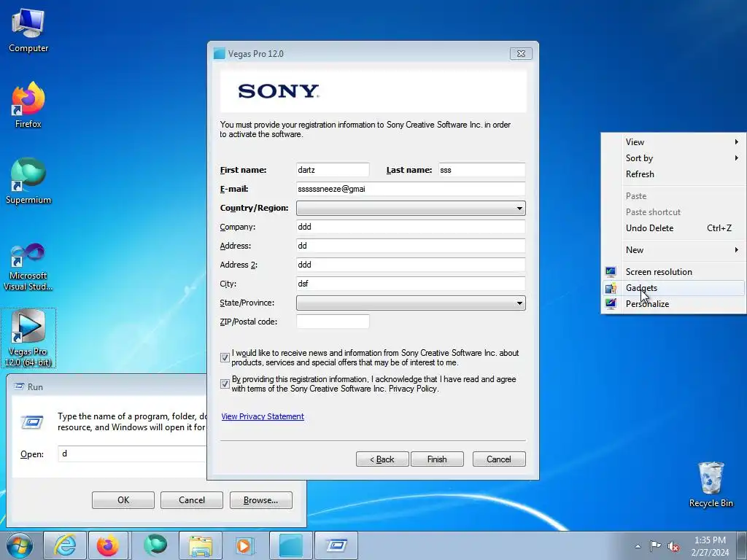Click the taskbar clock showing 1:35 PM

coord(710,545)
